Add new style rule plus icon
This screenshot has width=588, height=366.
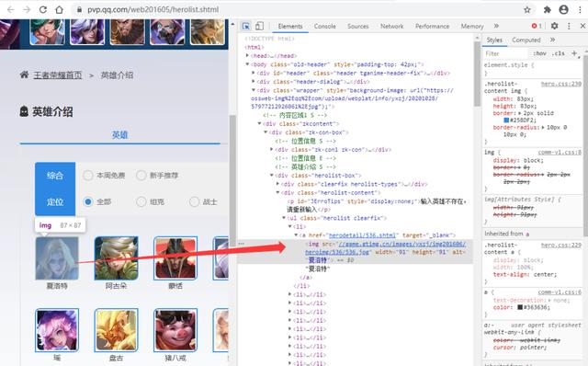pyautogui.click(x=574, y=53)
